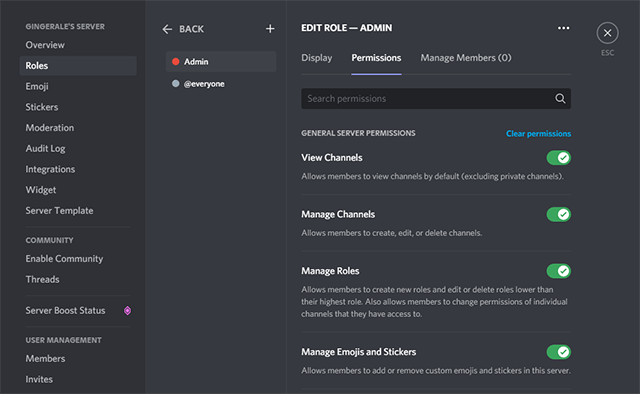Click the GINGERALE'S SERVER heading
640x394 pixels.
click(x=65, y=27)
